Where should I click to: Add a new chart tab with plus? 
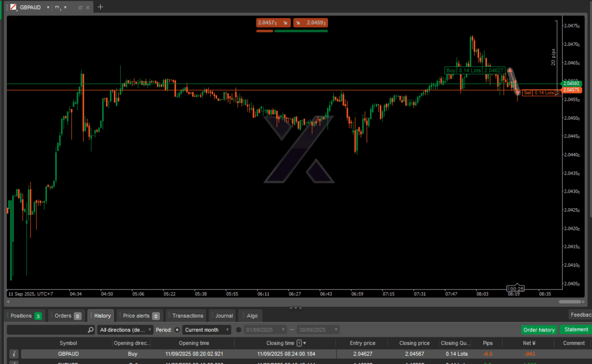pos(101,7)
